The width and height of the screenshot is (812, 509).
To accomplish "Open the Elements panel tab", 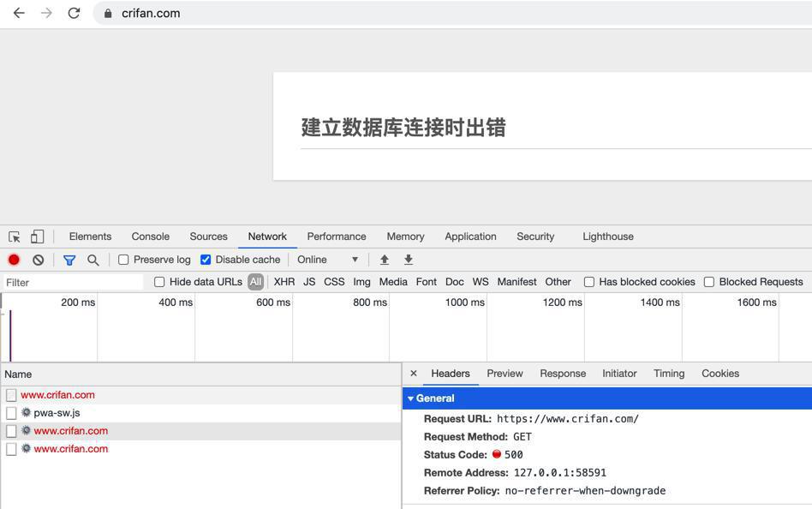I will (x=90, y=237).
